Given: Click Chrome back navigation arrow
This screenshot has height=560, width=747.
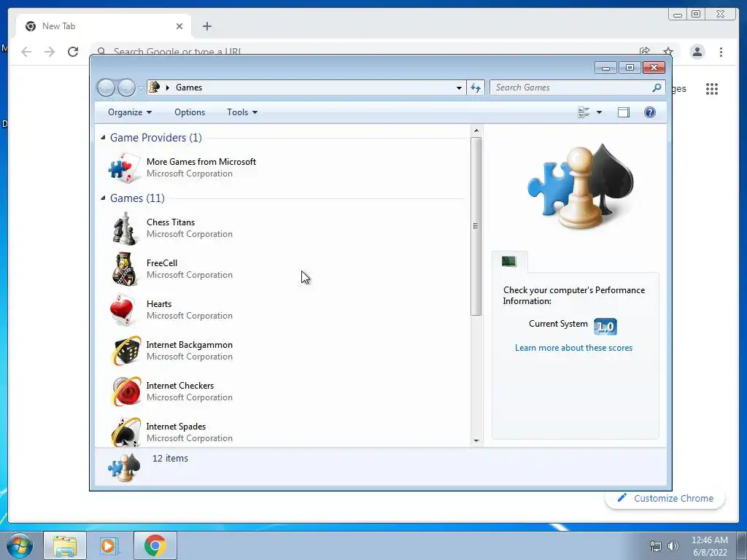Looking at the screenshot, I should (26, 52).
